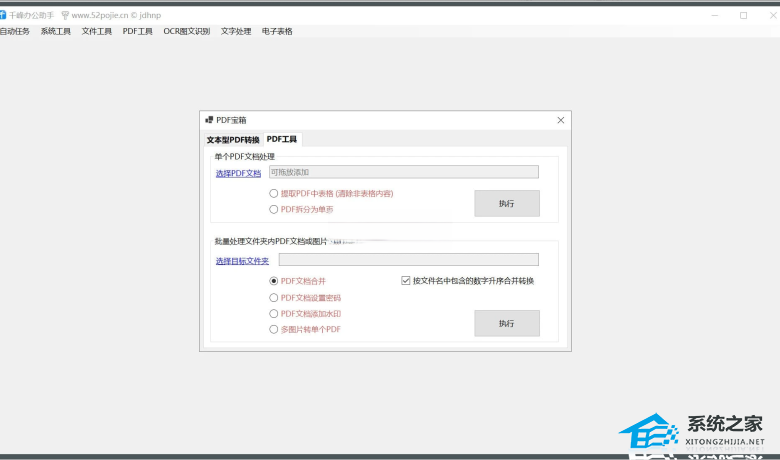Toggle 按文件名中包含的数字升序合并转换 checkbox
The image size is (780, 460).
click(405, 281)
